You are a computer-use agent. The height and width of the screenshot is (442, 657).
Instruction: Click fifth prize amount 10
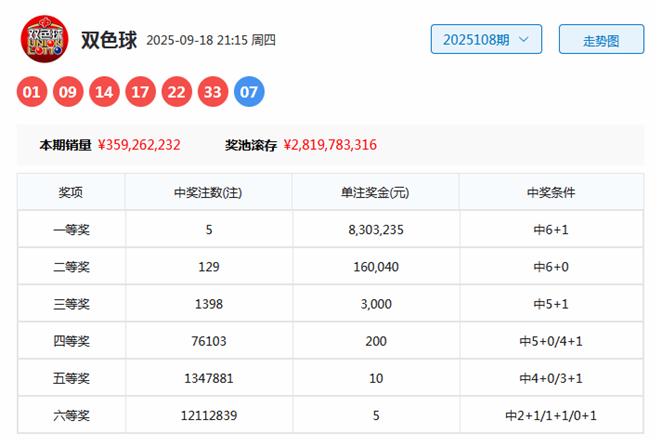click(x=376, y=378)
